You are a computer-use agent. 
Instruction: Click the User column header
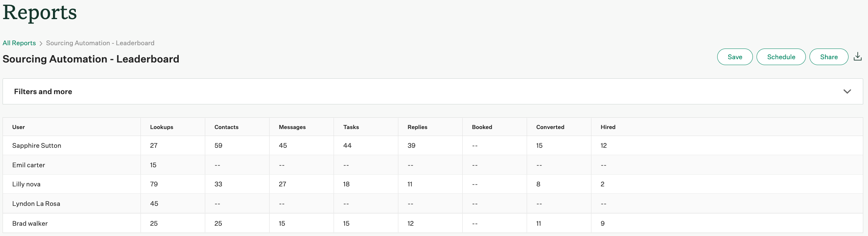click(x=18, y=127)
